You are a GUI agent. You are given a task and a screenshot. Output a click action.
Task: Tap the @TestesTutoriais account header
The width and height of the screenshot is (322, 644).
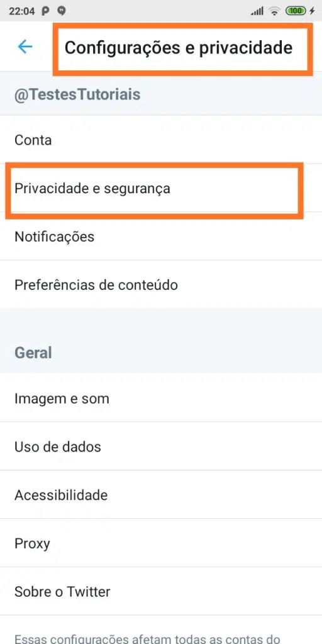pyautogui.click(x=77, y=94)
